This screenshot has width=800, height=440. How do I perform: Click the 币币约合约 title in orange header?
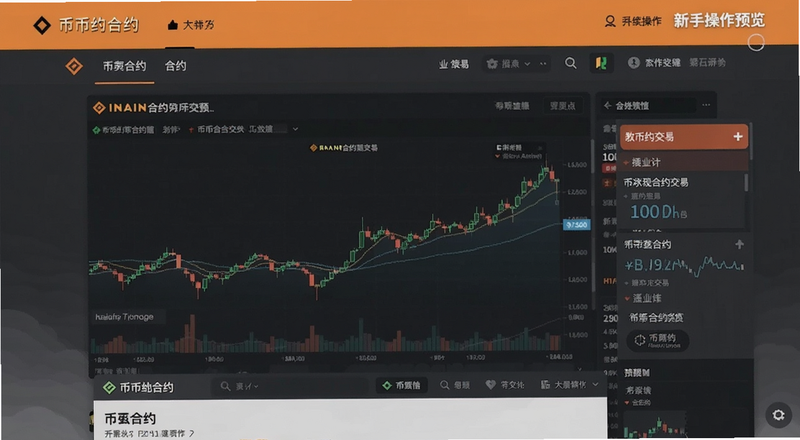(x=98, y=25)
